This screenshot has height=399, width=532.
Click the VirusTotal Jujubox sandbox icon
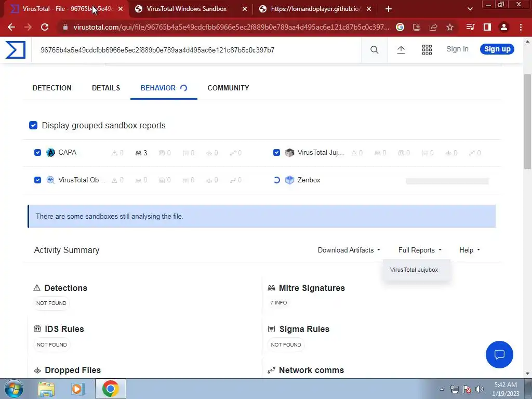[x=289, y=153]
